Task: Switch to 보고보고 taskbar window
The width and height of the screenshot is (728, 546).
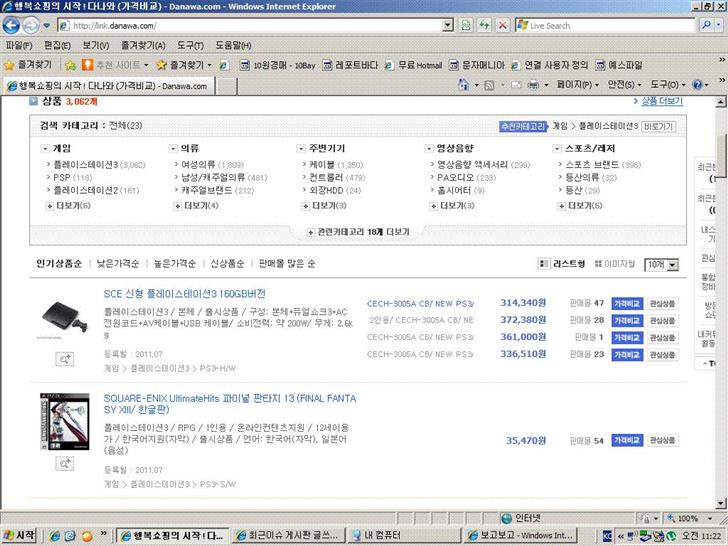Action: click(520, 536)
